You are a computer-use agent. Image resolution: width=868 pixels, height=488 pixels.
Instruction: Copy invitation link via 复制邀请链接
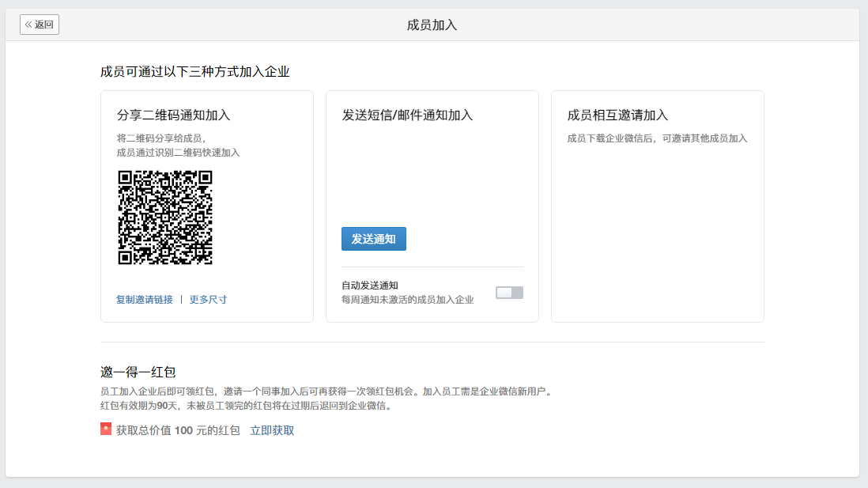click(x=145, y=300)
